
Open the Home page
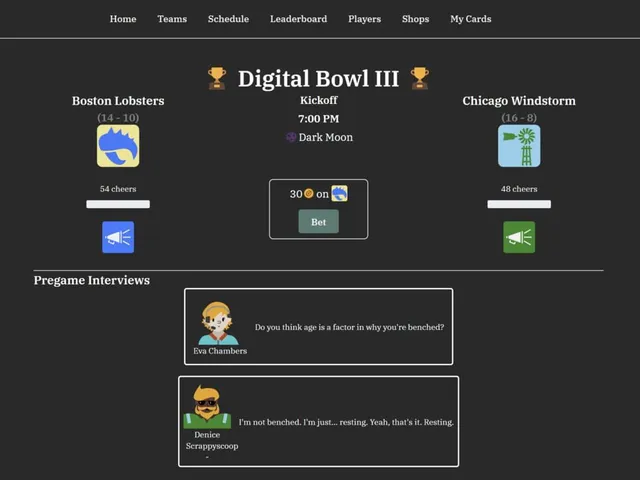coord(123,19)
